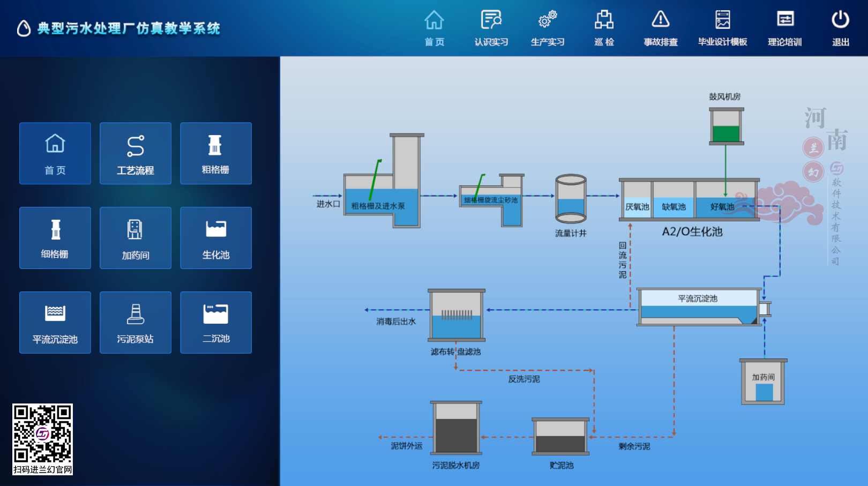This screenshot has width=868, height=486.
Task: Click the 事故排查 warning triangle icon
Action: (660, 20)
